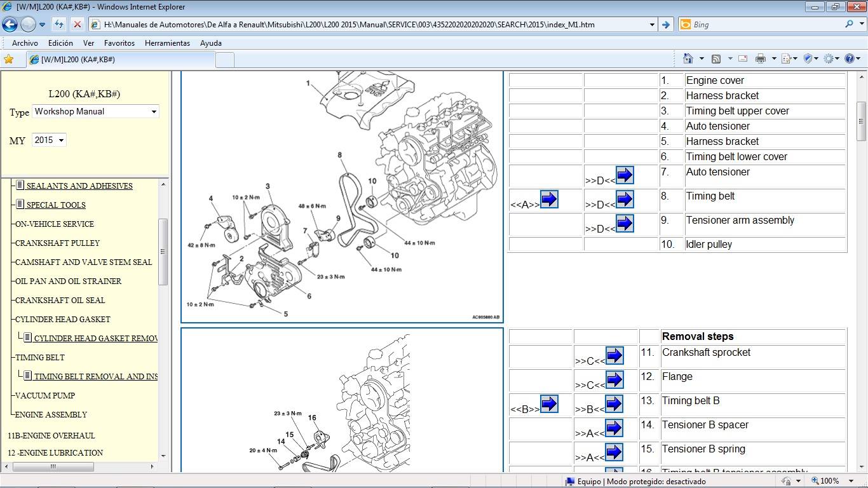The height and width of the screenshot is (488, 868).
Task: Click the browser Forward button
Action: tap(28, 25)
